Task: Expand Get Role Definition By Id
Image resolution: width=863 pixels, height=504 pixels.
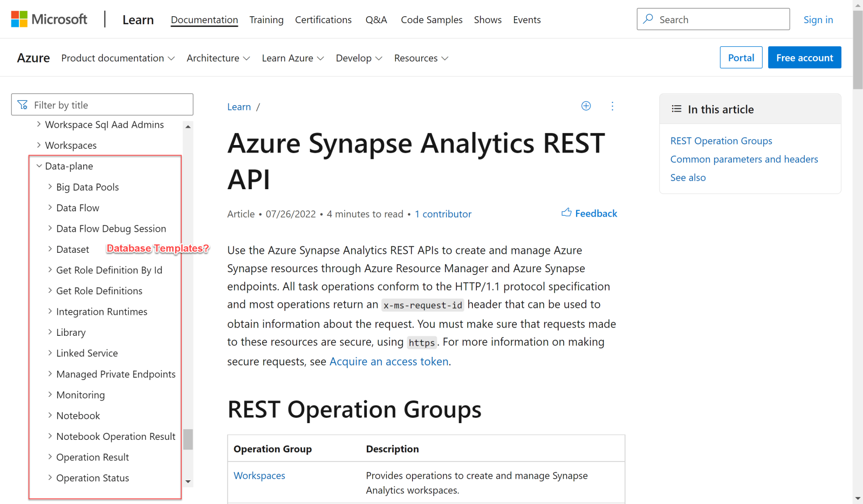Action: coord(50,270)
